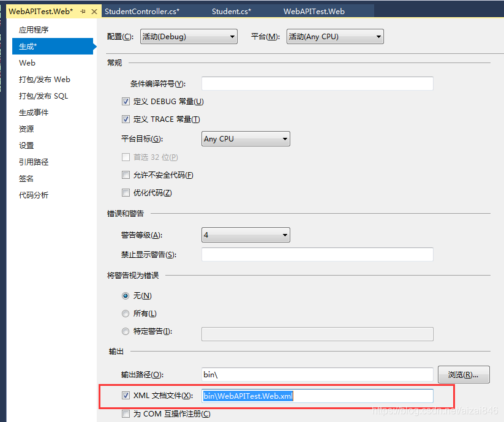504x422 pixels.
Task: Select the 特定警告 radio button
Action: [x=126, y=331]
